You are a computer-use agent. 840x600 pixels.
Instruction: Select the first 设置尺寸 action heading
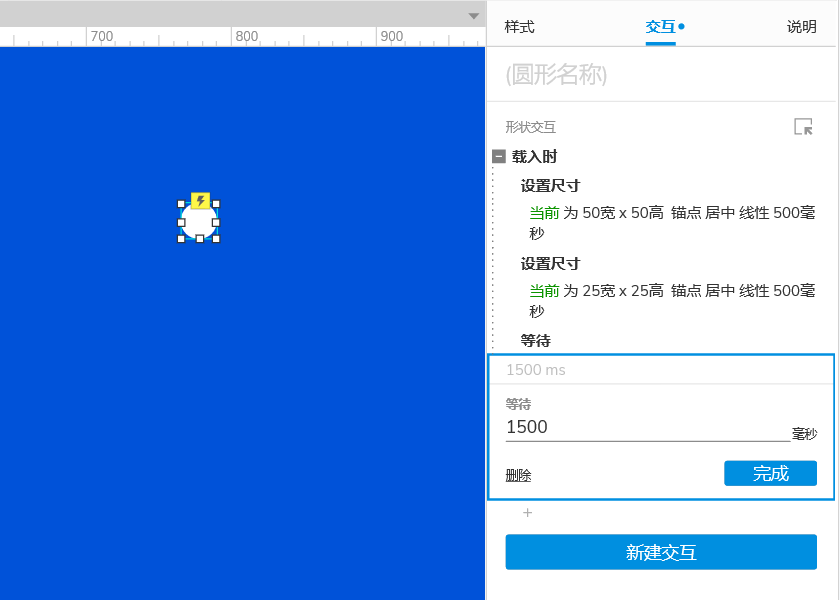[550, 186]
